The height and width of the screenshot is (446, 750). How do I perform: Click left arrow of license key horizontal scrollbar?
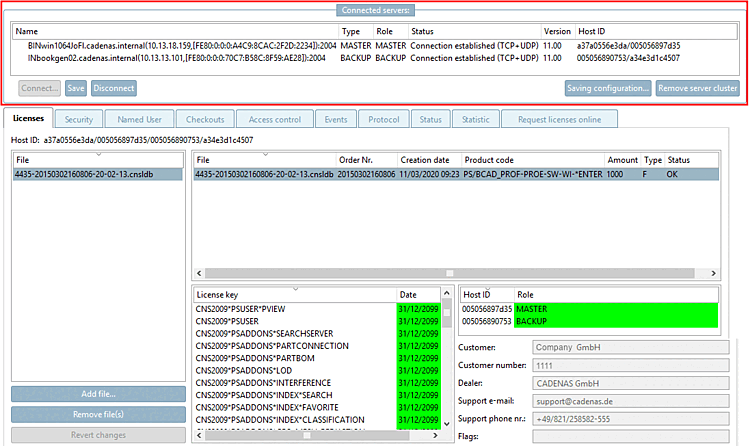coord(199,435)
